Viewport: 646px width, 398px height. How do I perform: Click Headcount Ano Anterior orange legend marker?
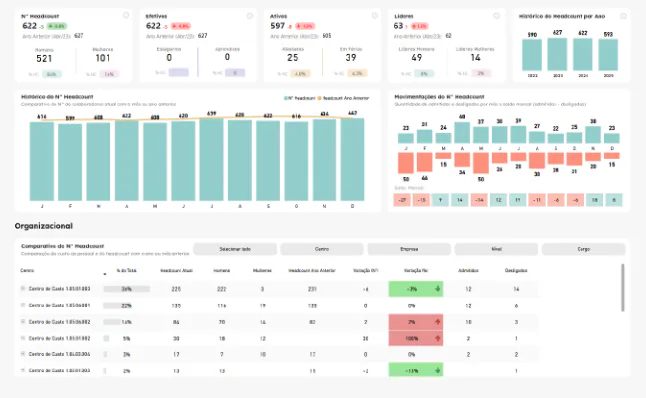click(x=319, y=98)
